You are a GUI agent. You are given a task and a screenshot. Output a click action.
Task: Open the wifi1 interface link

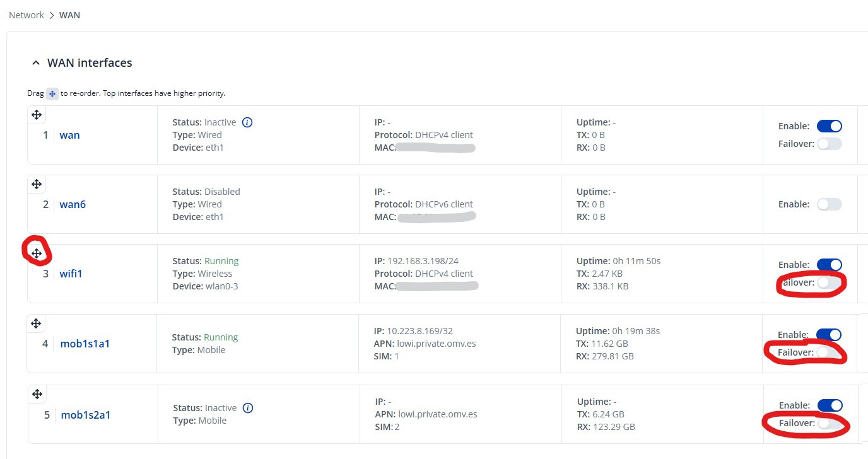[x=71, y=274]
